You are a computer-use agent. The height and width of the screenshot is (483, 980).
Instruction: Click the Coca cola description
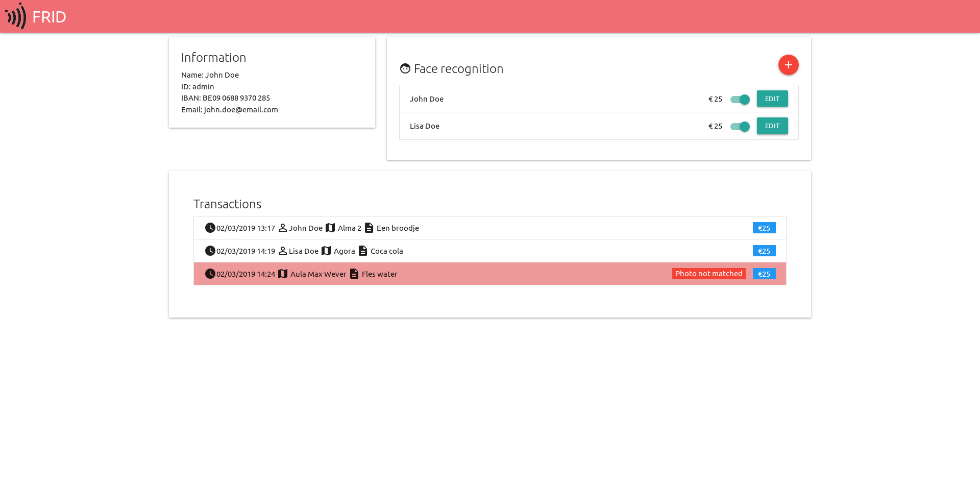click(387, 251)
